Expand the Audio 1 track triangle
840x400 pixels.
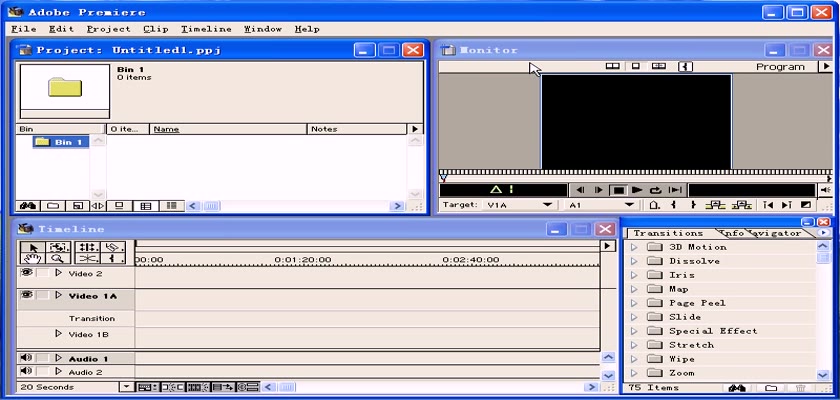[x=58, y=358]
